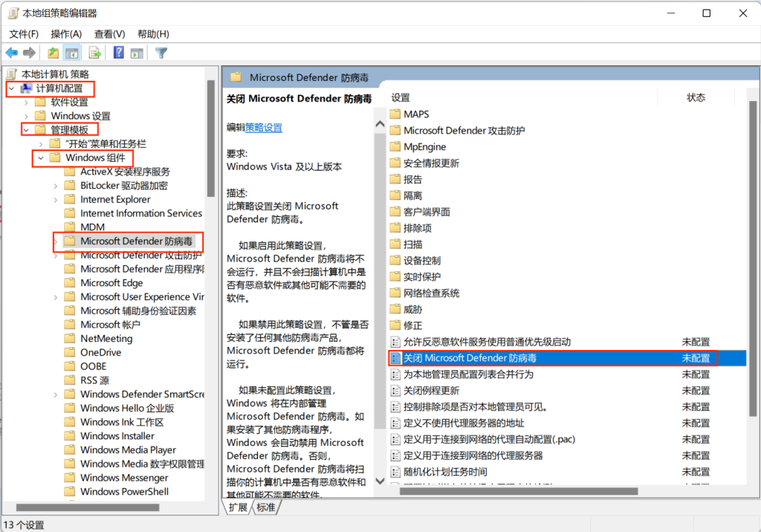Toggle the show/hide action pane icon
761x532 pixels.
pos(137,53)
